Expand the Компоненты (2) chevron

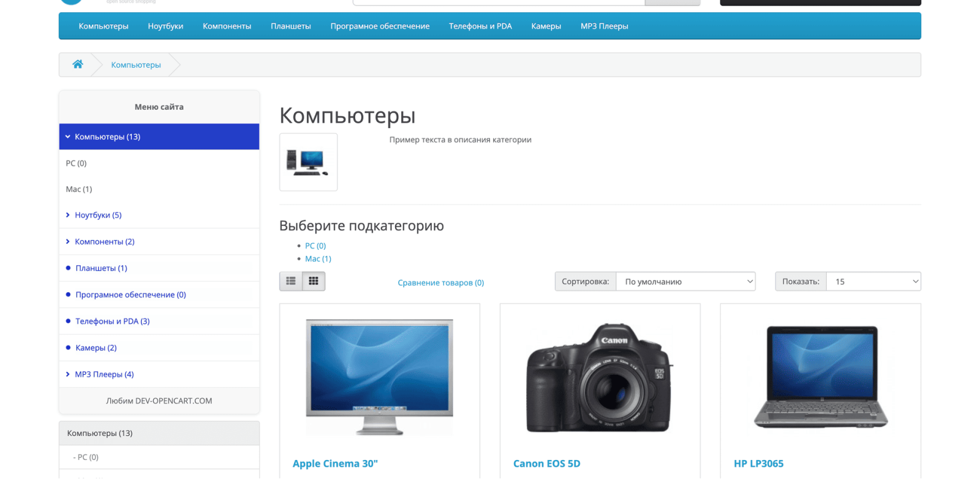(67, 241)
